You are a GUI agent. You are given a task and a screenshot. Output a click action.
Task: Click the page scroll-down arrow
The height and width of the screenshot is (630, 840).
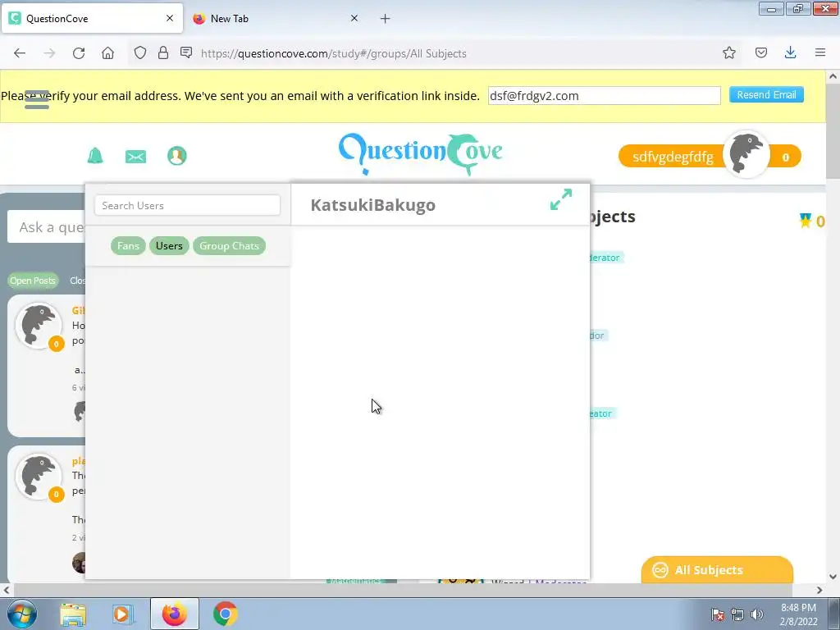coord(833,577)
